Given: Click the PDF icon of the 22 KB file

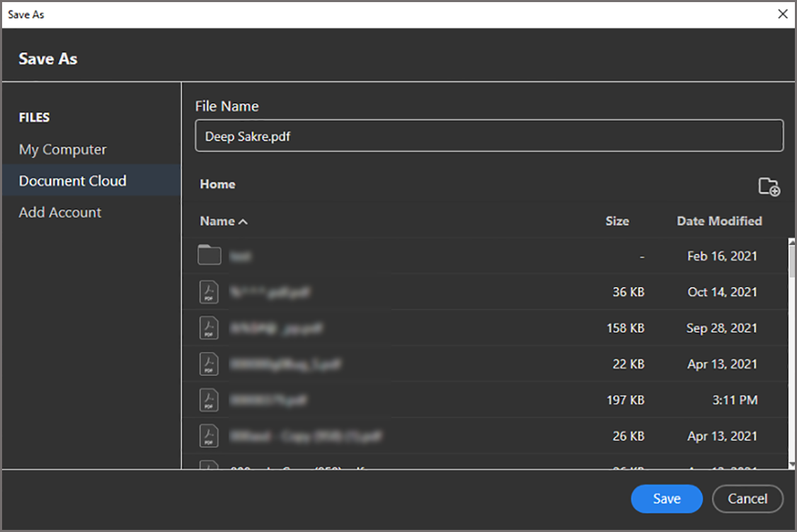Looking at the screenshot, I should tap(209, 364).
